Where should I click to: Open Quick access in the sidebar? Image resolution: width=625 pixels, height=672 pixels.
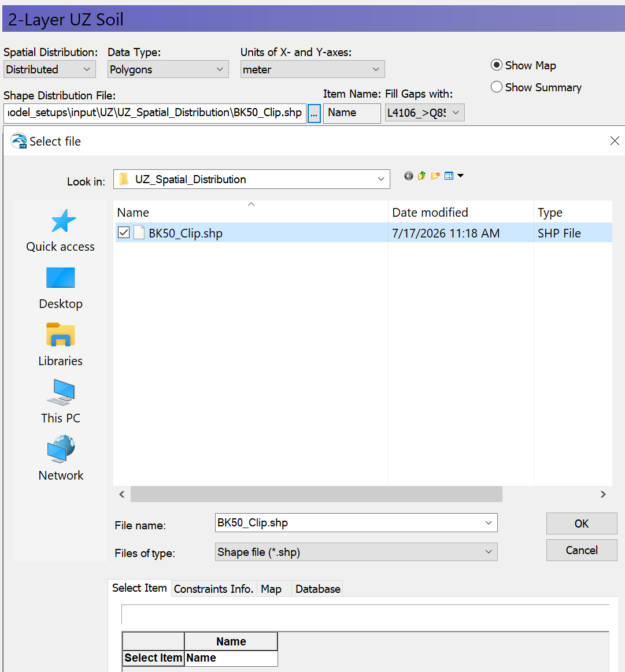(x=61, y=231)
